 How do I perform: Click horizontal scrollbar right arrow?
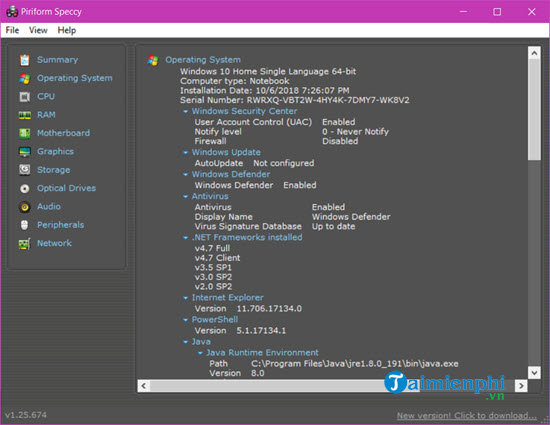click(x=521, y=386)
